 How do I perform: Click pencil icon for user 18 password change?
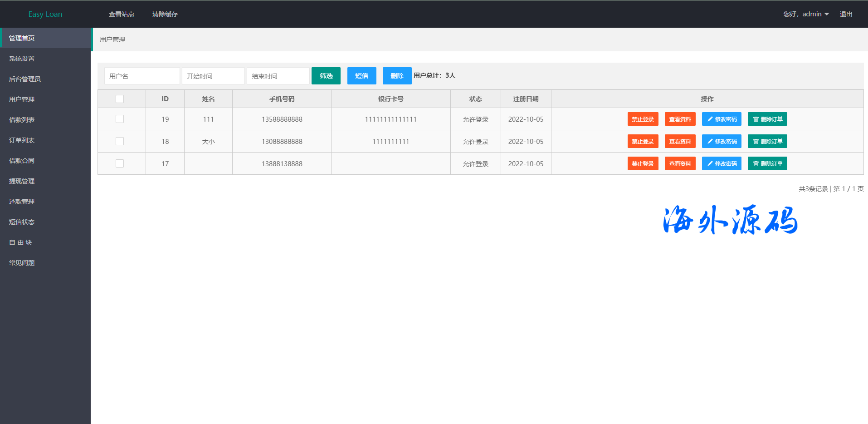pos(710,142)
